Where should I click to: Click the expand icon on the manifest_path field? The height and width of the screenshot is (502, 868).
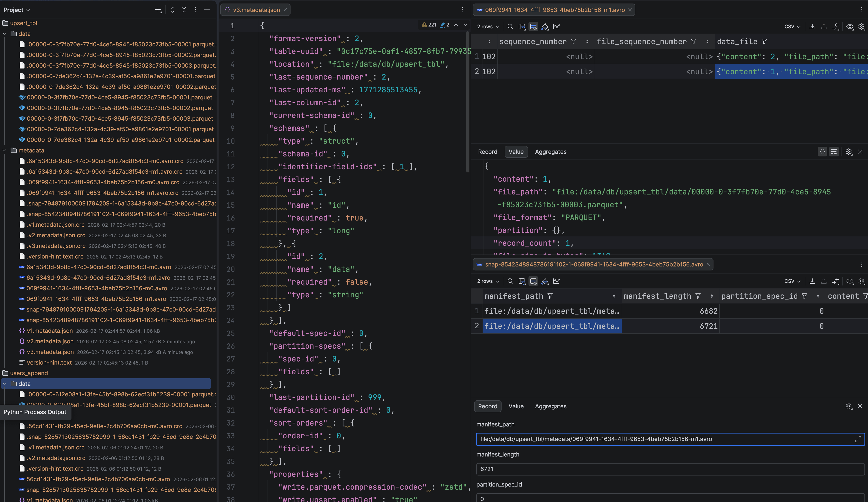(858, 439)
